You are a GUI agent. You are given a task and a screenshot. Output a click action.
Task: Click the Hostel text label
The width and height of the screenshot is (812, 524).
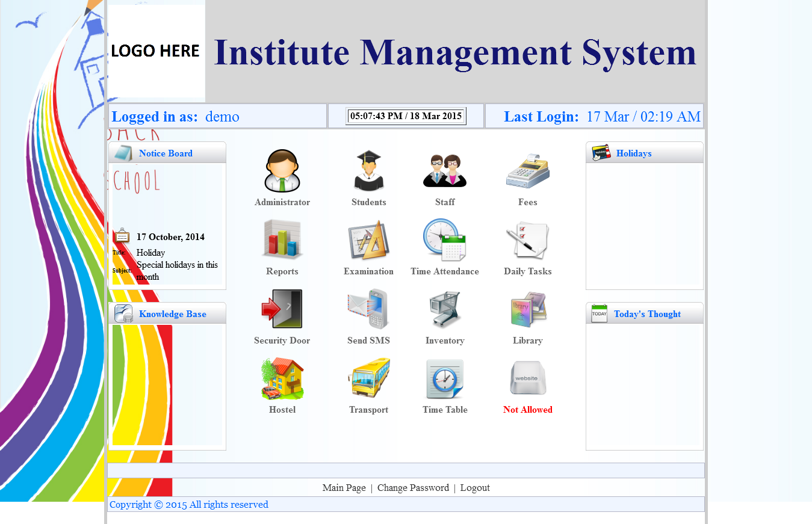coord(282,410)
